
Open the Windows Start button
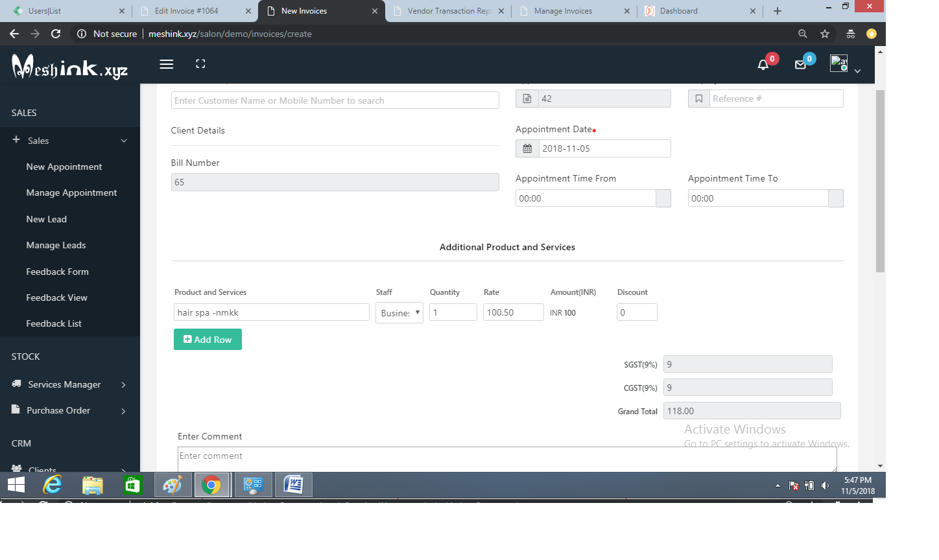pyautogui.click(x=16, y=485)
